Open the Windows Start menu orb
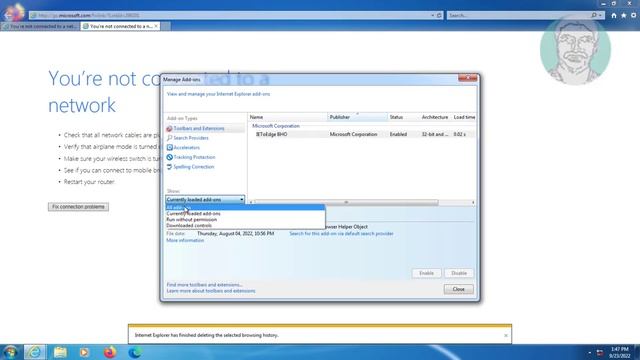Screen dimensions: 640x360 pyautogui.click(x=10, y=352)
